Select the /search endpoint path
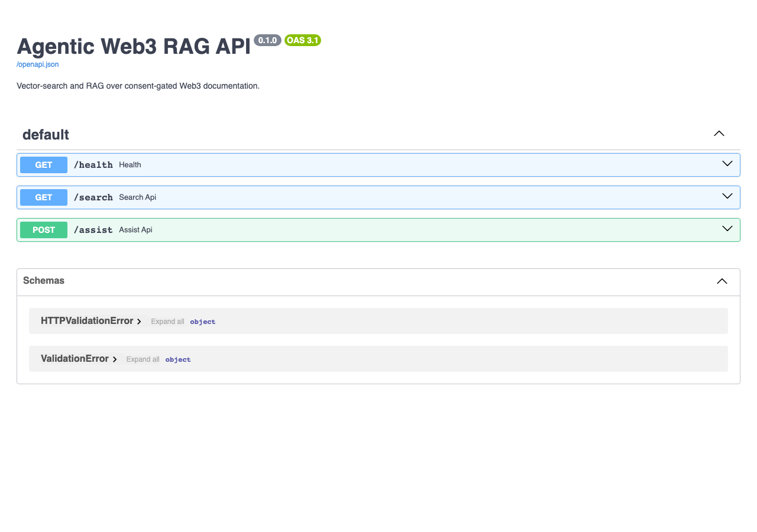The height and width of the screenshot is (532, 757). pyautogui.click(x=93, y=197)
